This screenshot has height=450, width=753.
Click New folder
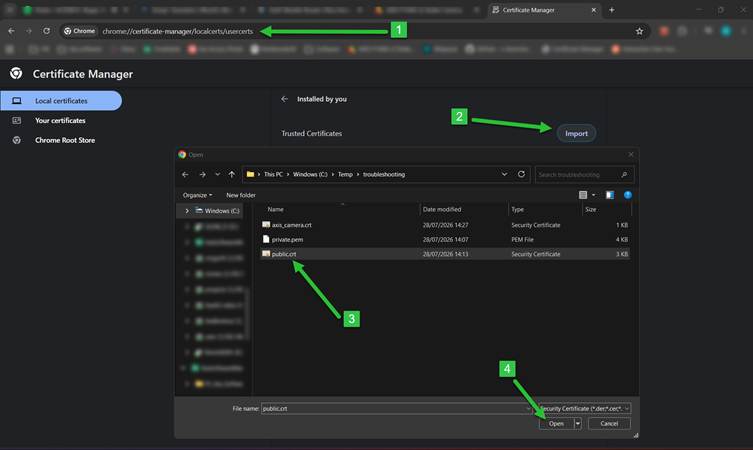pyautogui.click(x=241, y=195)
